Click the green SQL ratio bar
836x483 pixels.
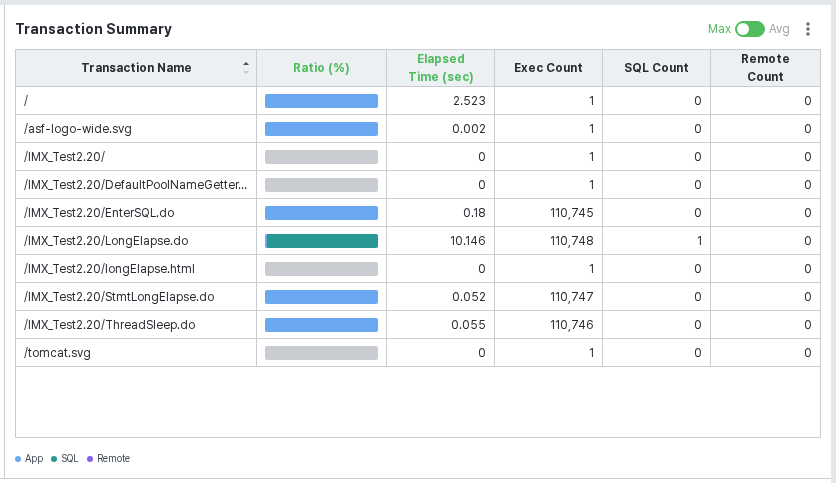[x=322, y=241]
